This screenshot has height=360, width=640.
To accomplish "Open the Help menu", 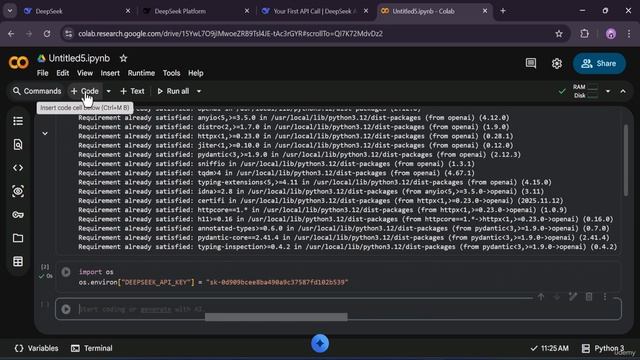I will point(196,73).
